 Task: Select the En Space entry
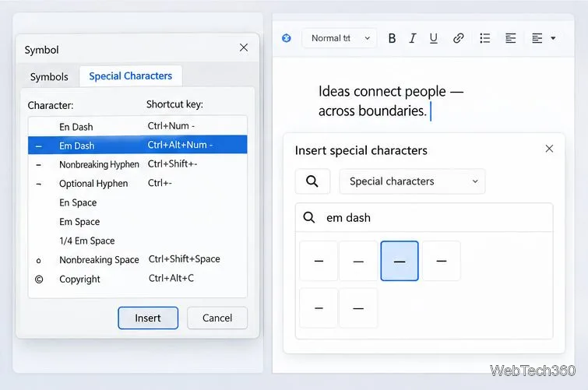coord(138,202)
